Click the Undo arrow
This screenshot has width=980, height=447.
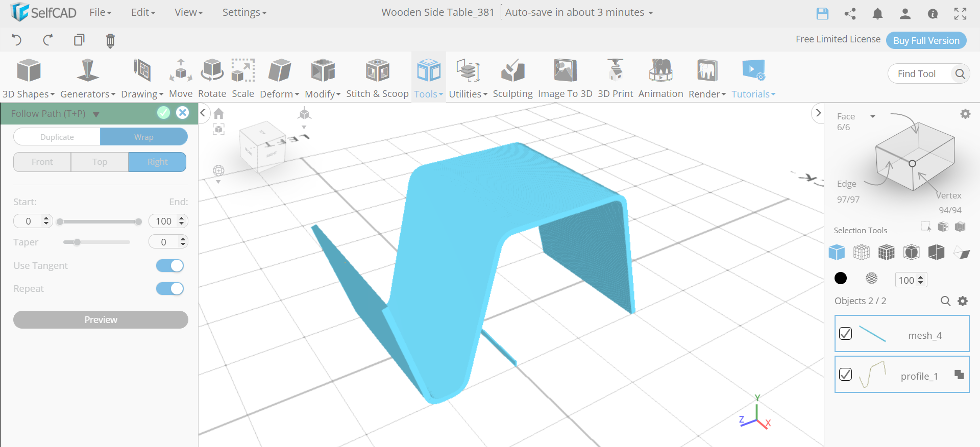16,40
